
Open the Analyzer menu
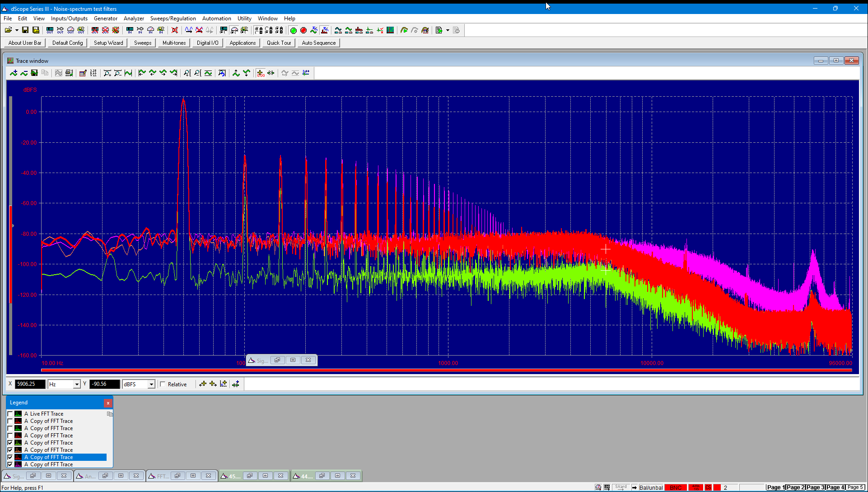tap(134, 19)
